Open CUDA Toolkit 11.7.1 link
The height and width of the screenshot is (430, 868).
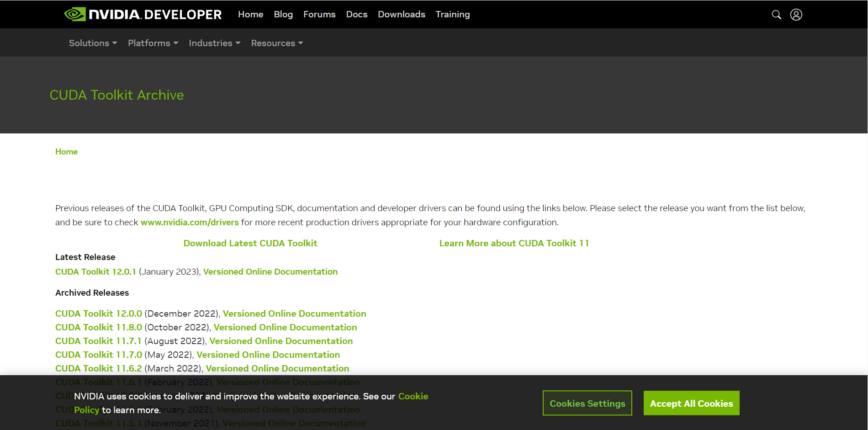[98, 341]
